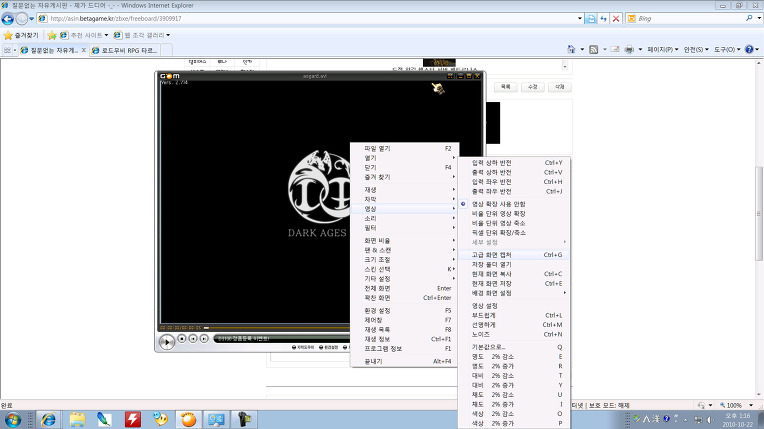Choose 채도 2% 감소
The height and width of the screenshot is (429, 764).
(x=514, y=395)
